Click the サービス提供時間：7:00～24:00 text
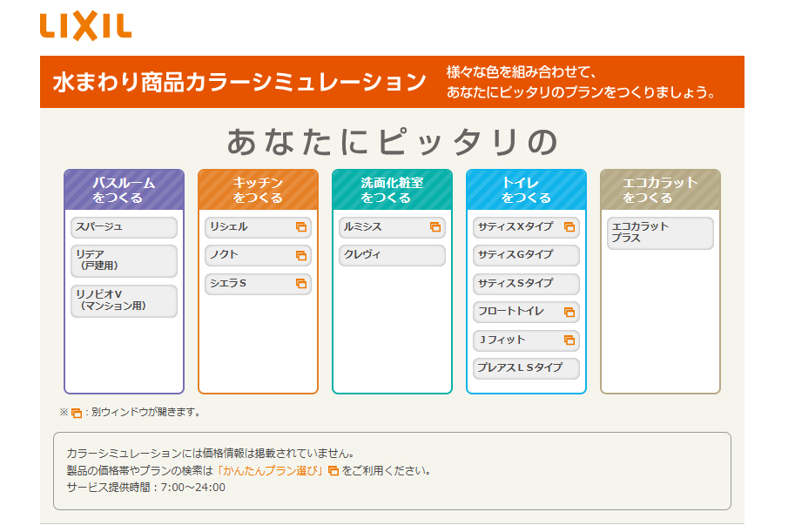795x532 pixels. pos(146,488)
